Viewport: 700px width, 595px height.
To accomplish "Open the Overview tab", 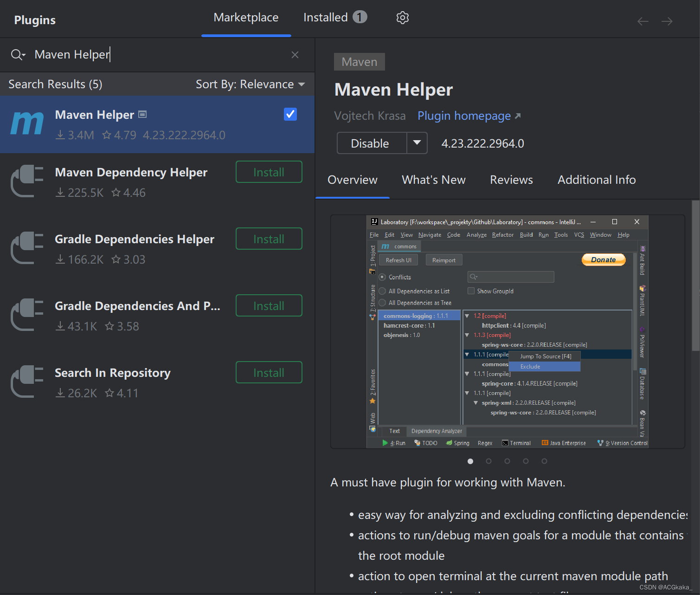I will click(x=353, y=180).
